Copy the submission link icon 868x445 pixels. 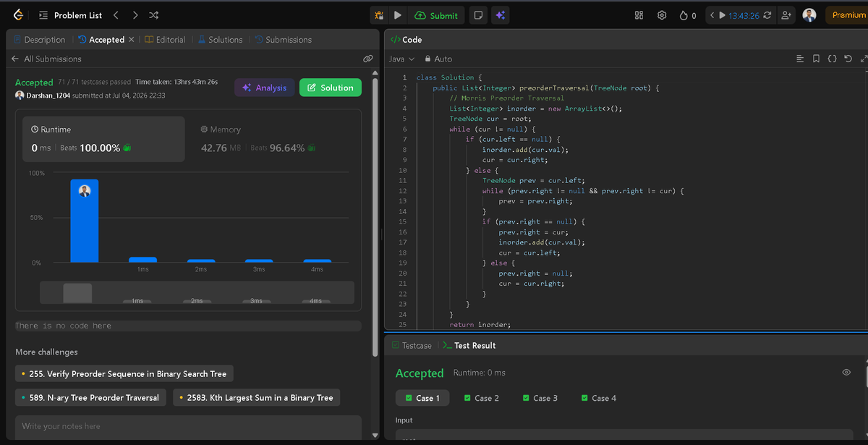point(367,59)
